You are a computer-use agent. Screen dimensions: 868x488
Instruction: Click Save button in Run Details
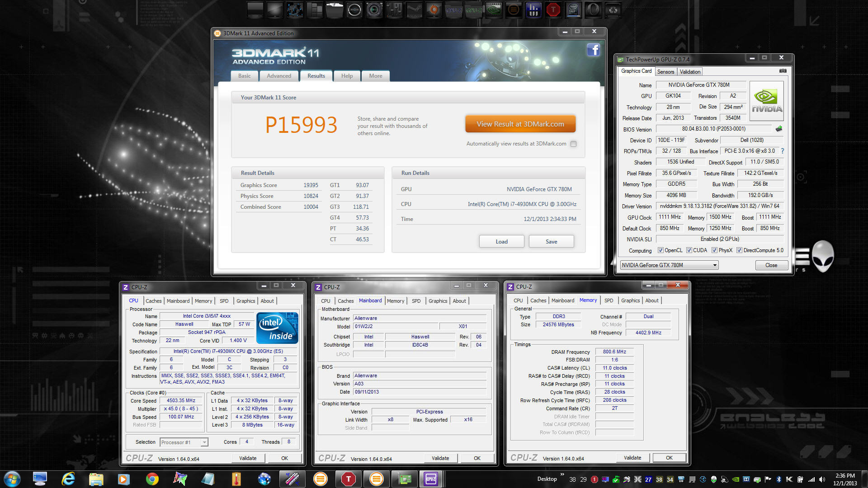tap(551, 242)
